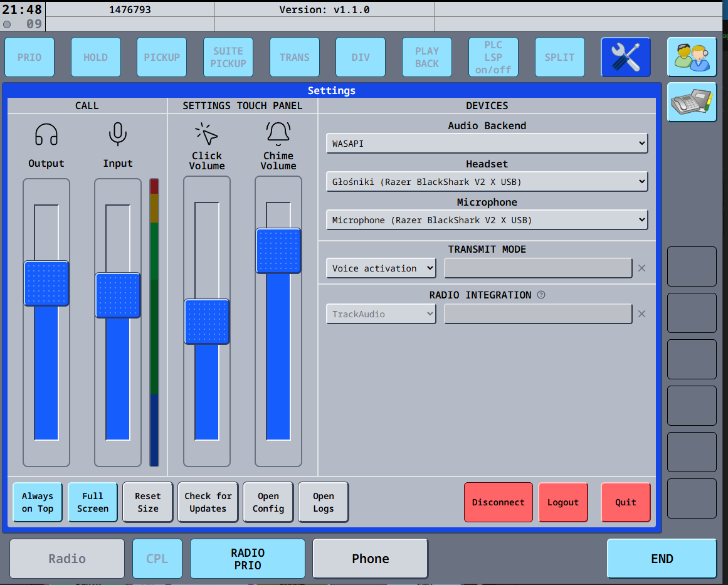This screenshot has width=728, height=585.
Task: Click the transmit mode key input field
Action: [x=538, y=268]
